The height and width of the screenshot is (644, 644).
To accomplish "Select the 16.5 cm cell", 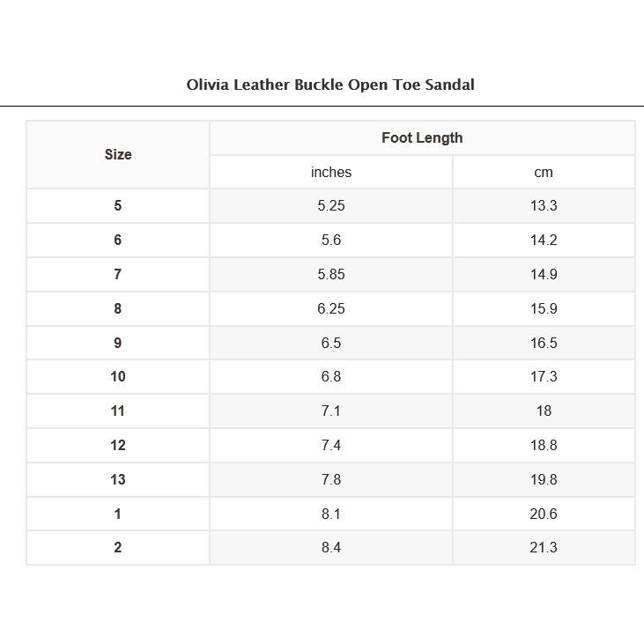I will click(544, 343).
